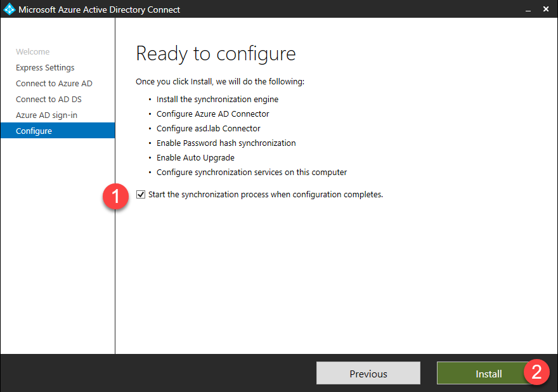Minimize the Azure AD Connect window

[x=528, y=10]
